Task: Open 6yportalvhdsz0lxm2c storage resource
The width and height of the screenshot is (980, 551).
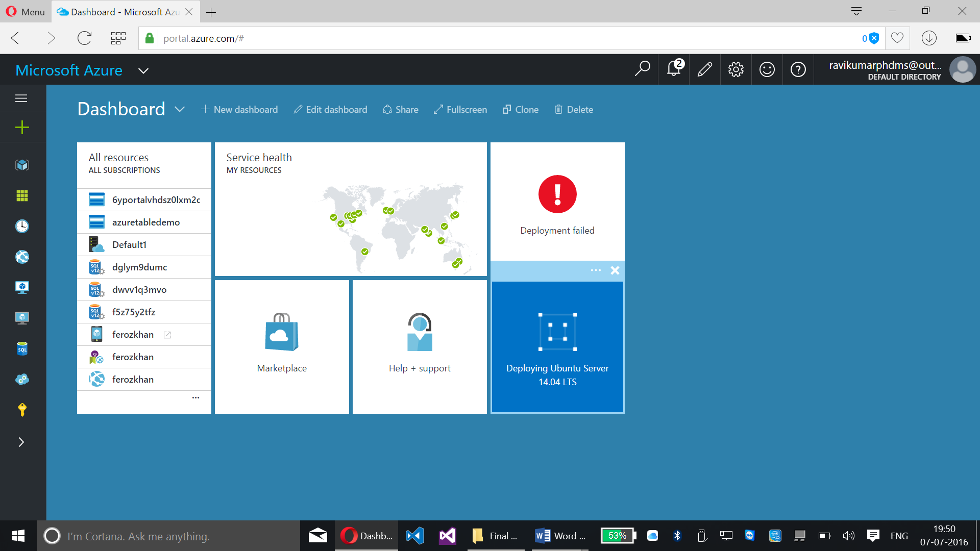Action: pos(144,199)
